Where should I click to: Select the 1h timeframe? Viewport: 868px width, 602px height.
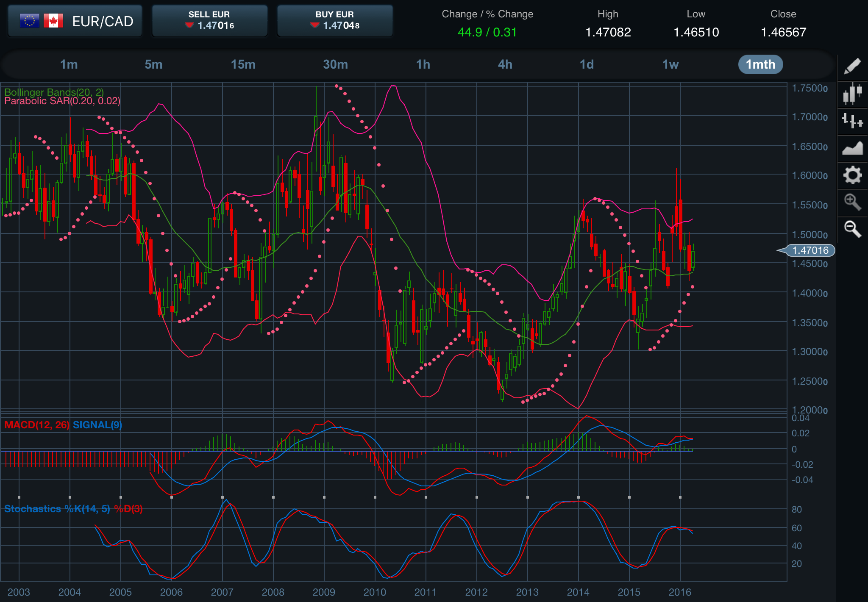423,64
